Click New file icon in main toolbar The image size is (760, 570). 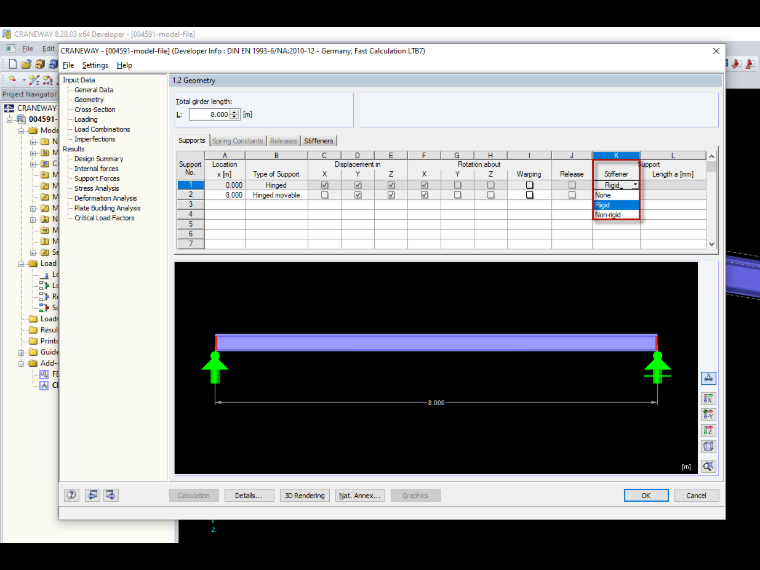coord(13,64)
